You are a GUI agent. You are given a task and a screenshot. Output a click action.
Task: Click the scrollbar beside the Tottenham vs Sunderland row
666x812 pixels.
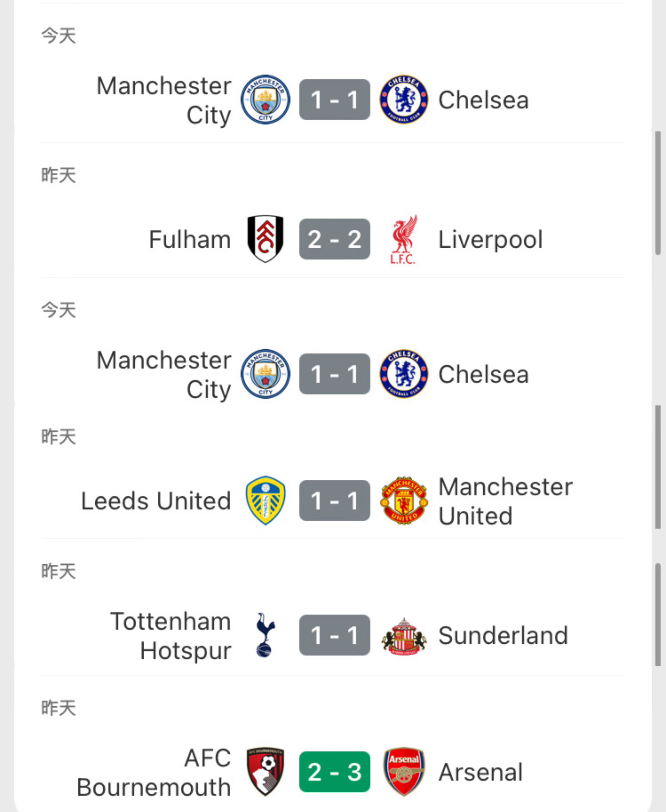[x=658, y=614]
